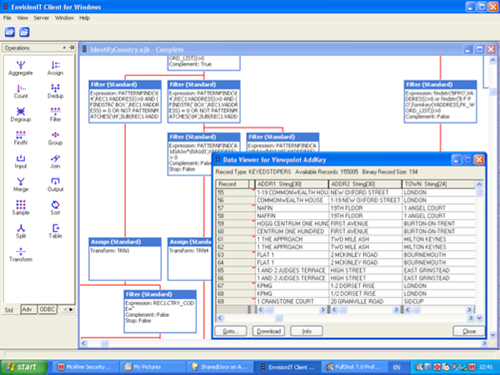Click the first blue toolbar icon
Screen dimensions: 500x375
10,32
